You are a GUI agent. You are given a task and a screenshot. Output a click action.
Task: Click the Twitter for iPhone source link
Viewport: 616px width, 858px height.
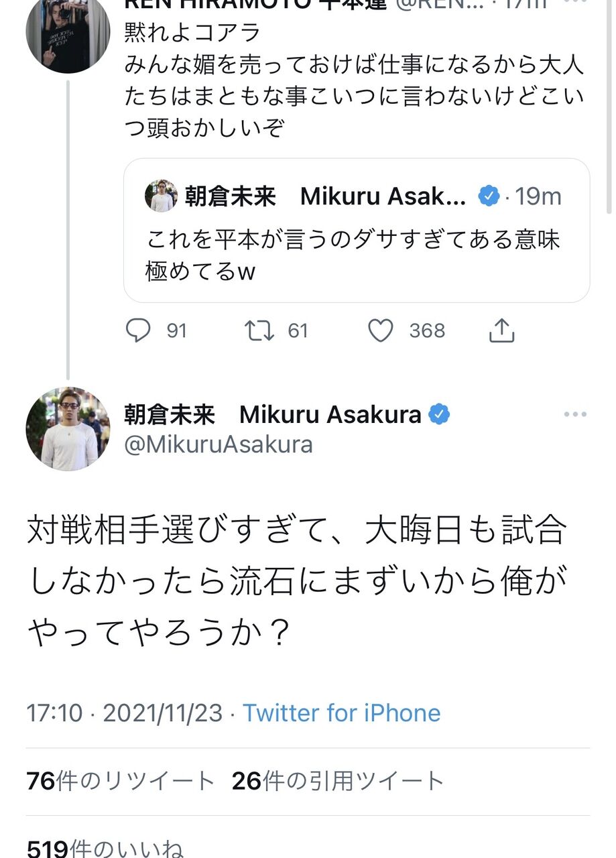341,713
